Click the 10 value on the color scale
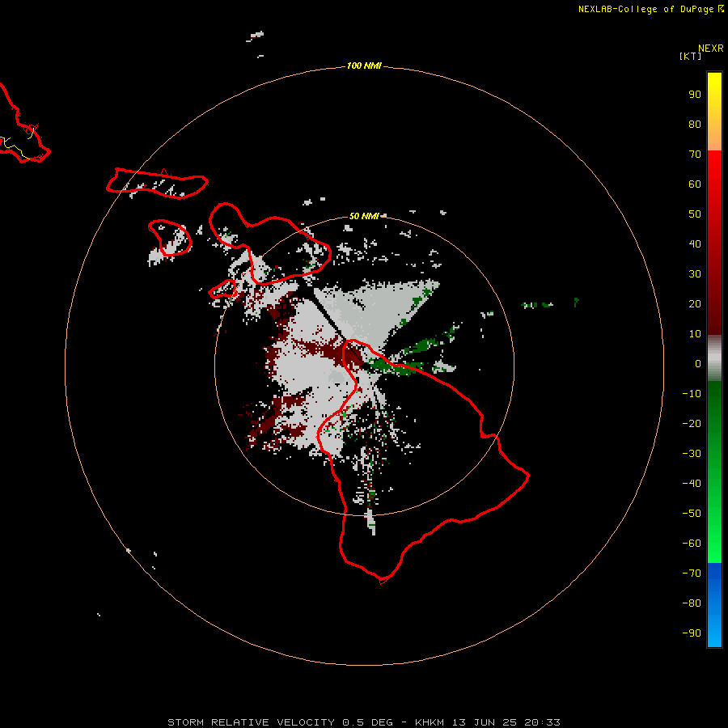 click(x=695, y=334)
